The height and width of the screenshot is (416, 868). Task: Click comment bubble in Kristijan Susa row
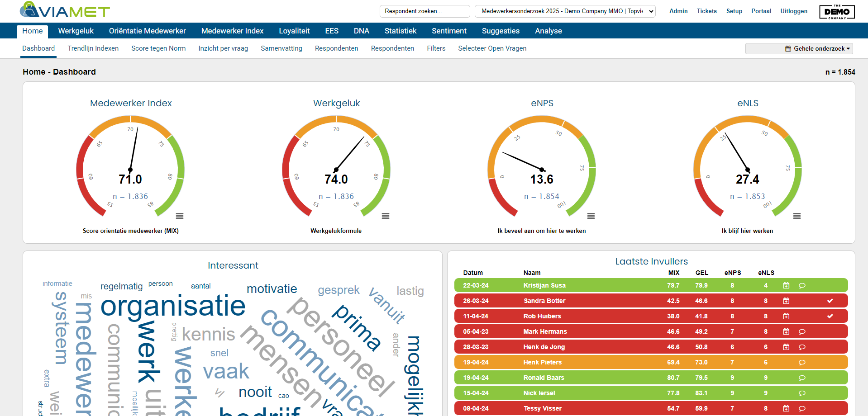[x=802, y=285]
